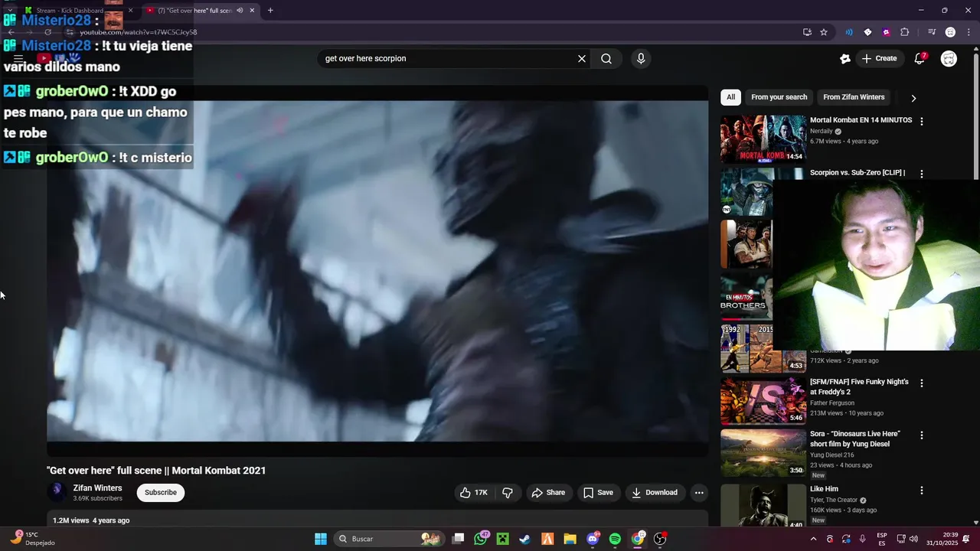Open OBS Studio from the taskbar

(x=660, y=539)
